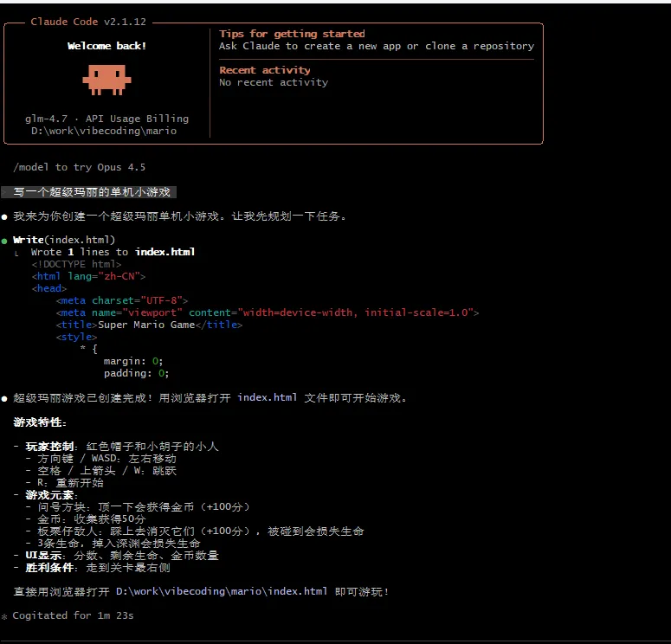Click the <head> tag line

point(49,289)
